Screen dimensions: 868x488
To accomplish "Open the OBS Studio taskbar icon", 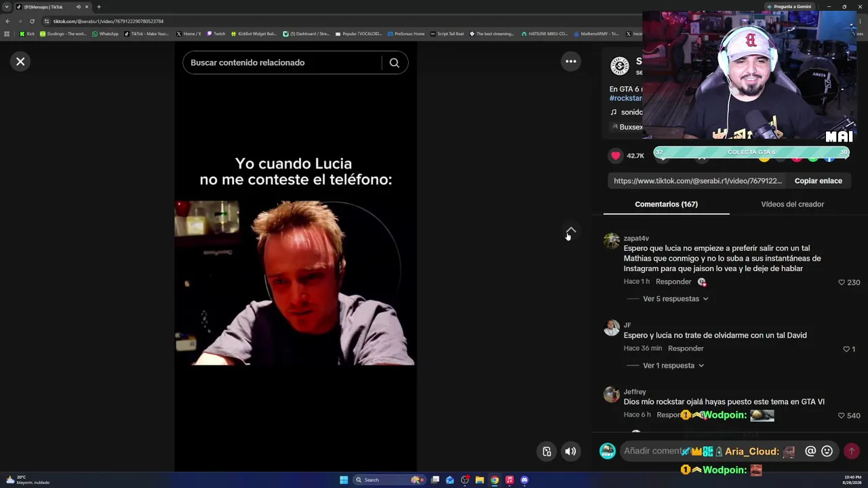I will point(465,480).
